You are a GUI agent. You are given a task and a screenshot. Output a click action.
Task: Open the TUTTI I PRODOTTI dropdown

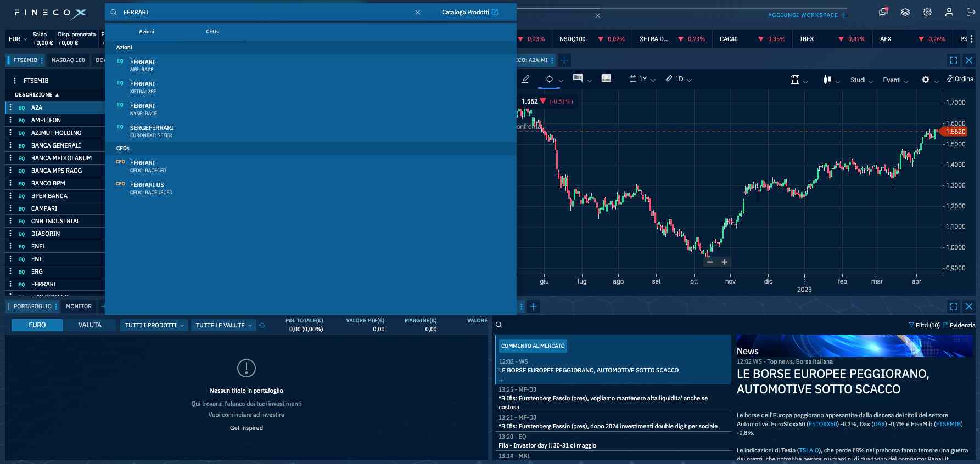click(154, 325)
